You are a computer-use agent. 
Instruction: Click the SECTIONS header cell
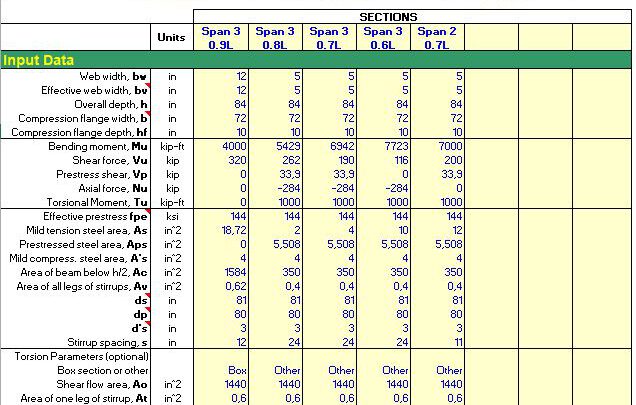point(412,17)
